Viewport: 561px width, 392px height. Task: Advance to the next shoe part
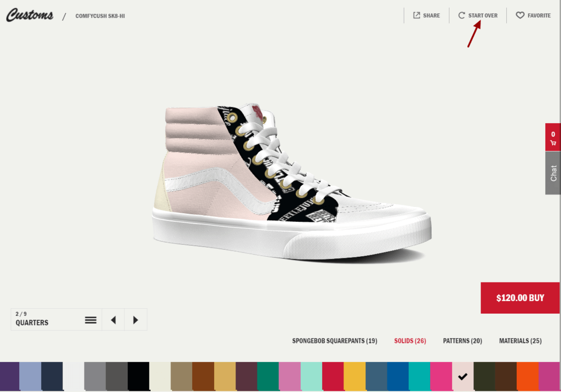pos(135,319)
